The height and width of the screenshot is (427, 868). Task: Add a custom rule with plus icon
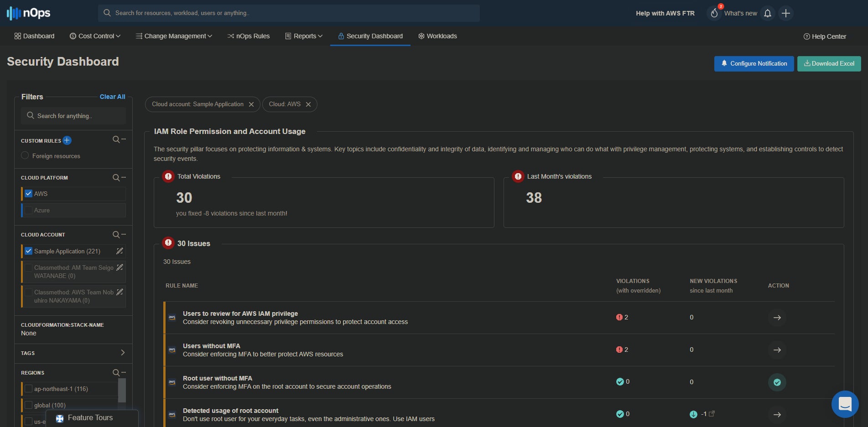coord(67,140)
